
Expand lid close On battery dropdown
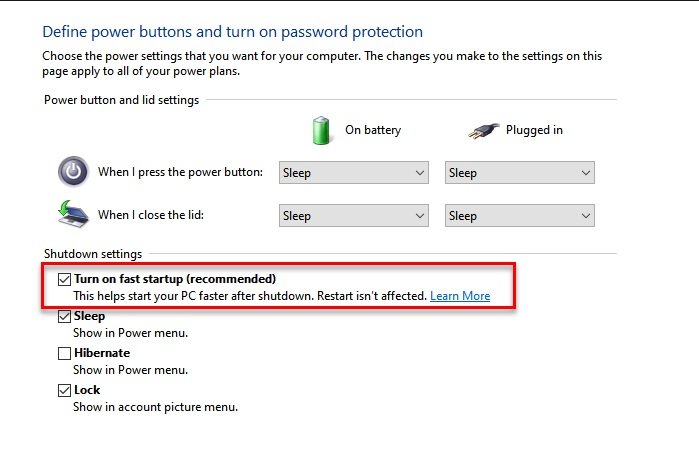pyautogui.click(x=354, y=215)
